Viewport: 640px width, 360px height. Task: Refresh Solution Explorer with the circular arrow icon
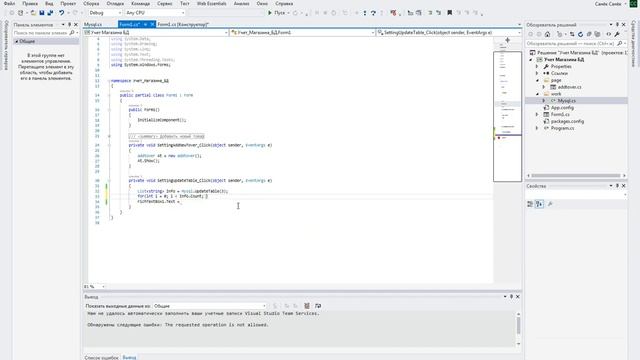coord(580,34)
